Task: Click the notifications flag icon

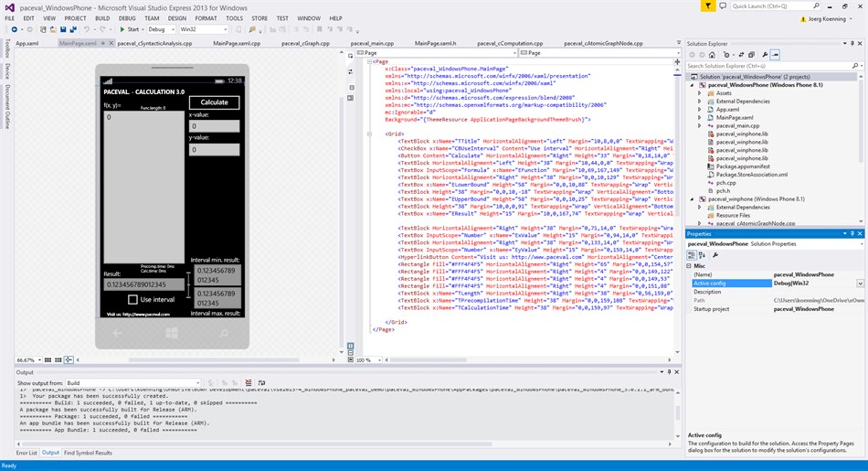Action: (710, 5)
